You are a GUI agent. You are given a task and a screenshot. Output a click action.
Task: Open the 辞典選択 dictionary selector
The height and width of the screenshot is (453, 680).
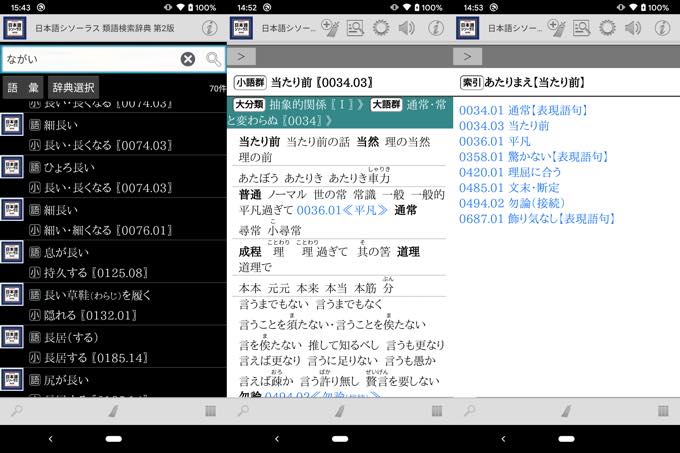coord(75,88)
